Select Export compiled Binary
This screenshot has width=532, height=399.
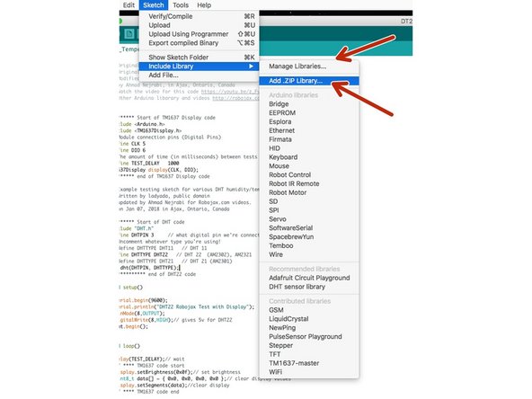coord(199,43)
